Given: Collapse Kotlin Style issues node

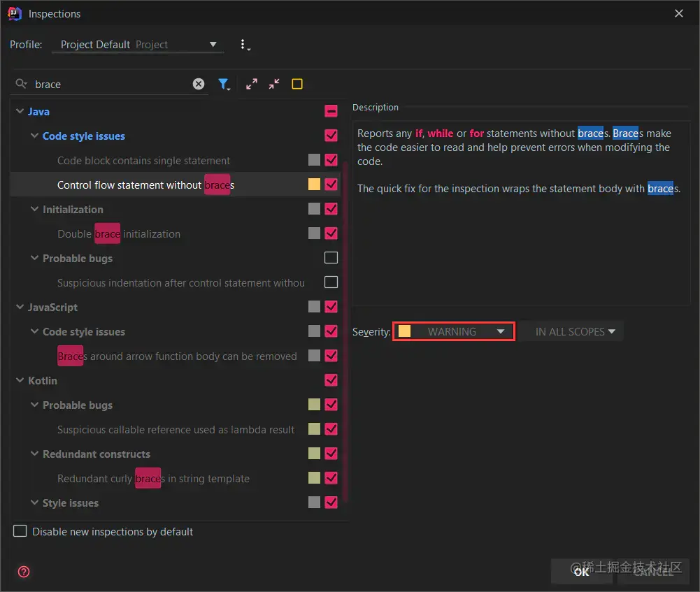Looking at the screenshot, I should 34,503.
